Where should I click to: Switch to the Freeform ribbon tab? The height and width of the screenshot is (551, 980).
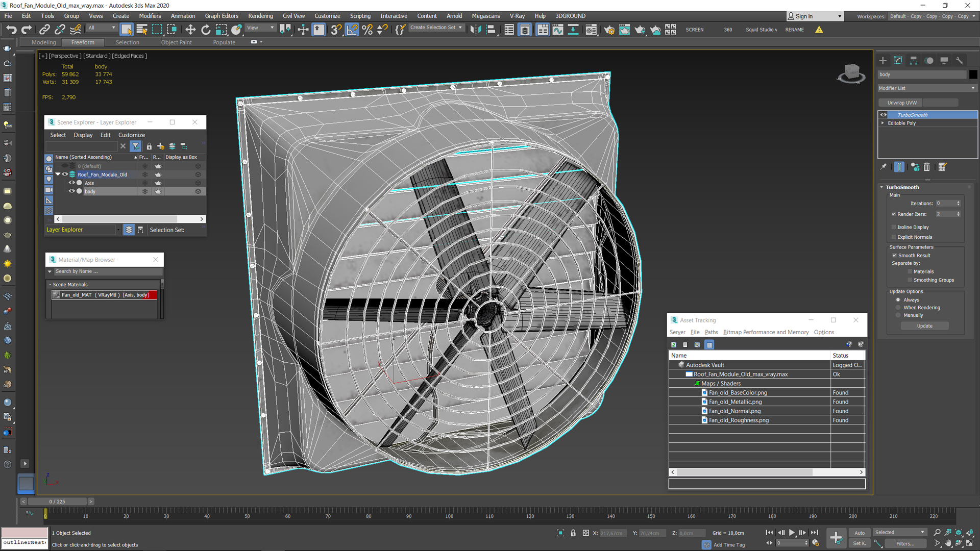click(x=83, y=42)
